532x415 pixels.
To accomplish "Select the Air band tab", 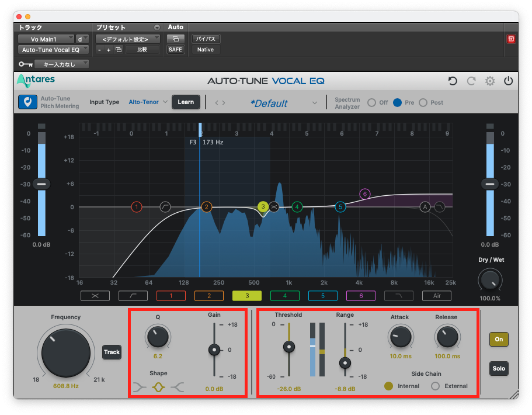I will coord(437,296).
